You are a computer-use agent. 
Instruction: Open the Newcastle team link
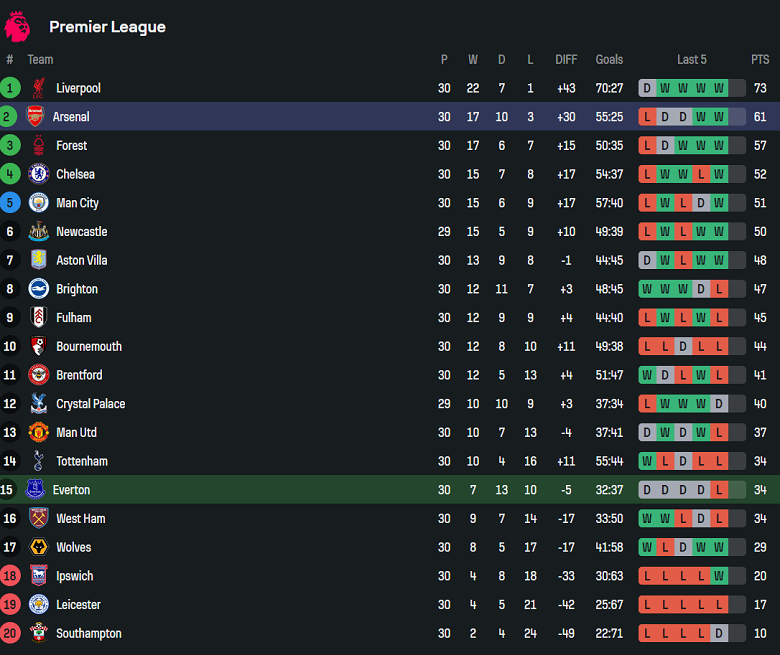click(x=81, y=232)
